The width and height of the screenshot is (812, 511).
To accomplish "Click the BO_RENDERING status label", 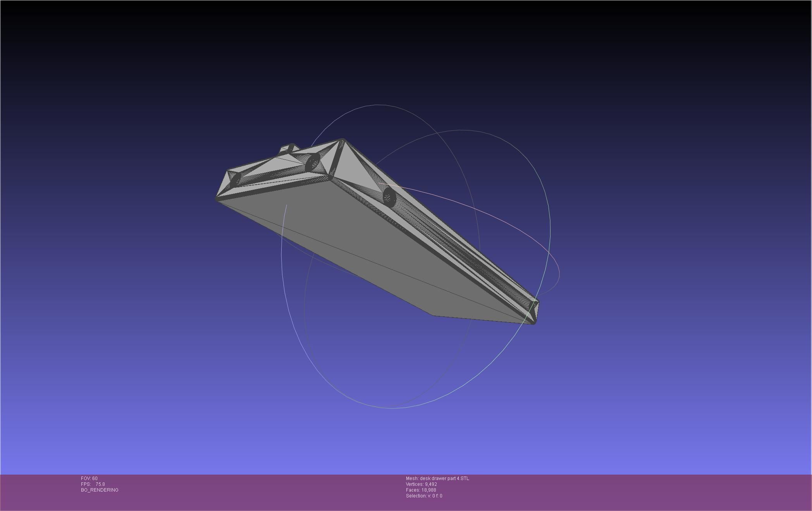I will [x=100, y=490].
